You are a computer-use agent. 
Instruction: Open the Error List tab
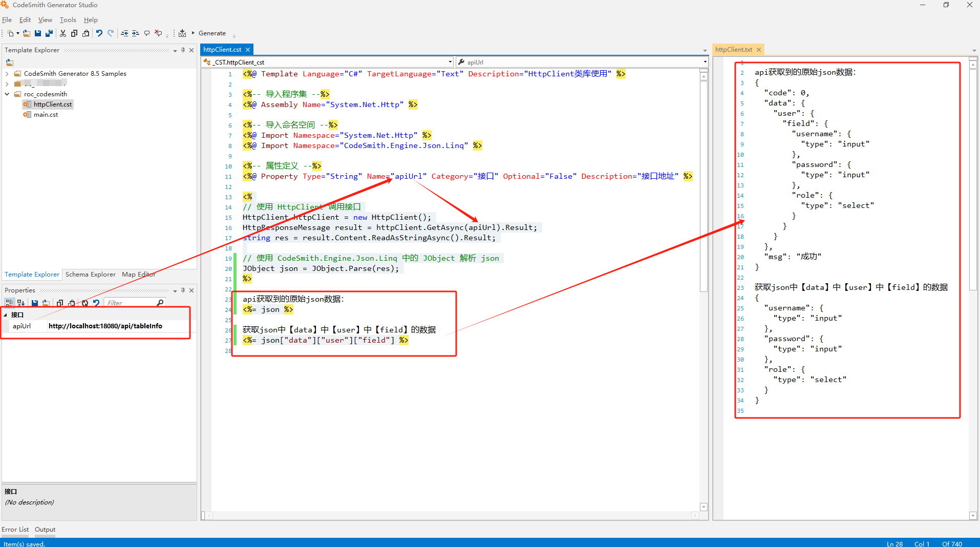(x=15, y=530)
